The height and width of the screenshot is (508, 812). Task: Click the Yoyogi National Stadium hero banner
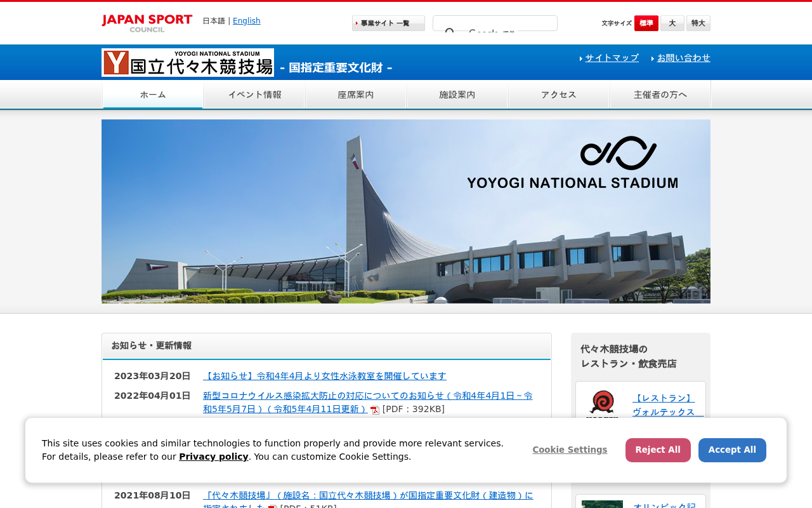pos(406,211)
